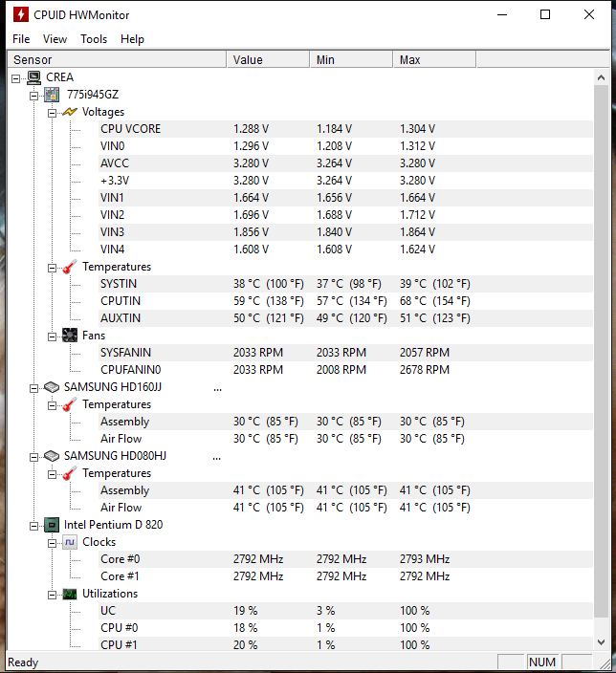
Task: Click the CPUTIN max value 68 °C
Action: click(434, 301)
